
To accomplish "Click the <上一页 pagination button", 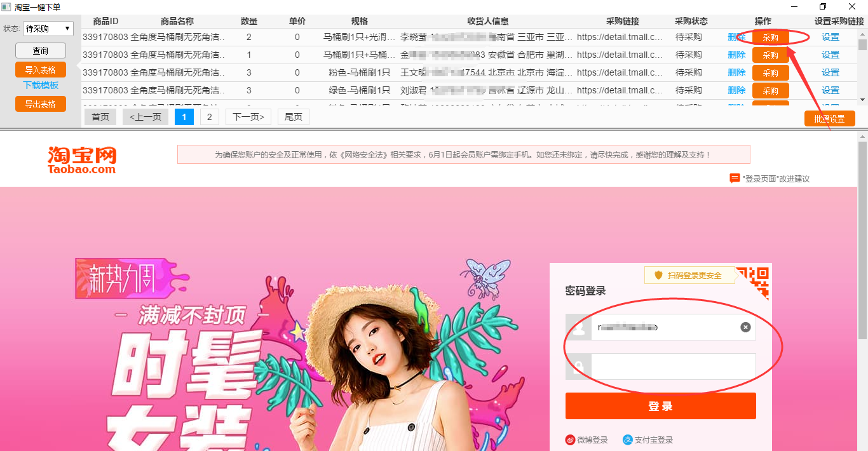I will tap(146, 117).
